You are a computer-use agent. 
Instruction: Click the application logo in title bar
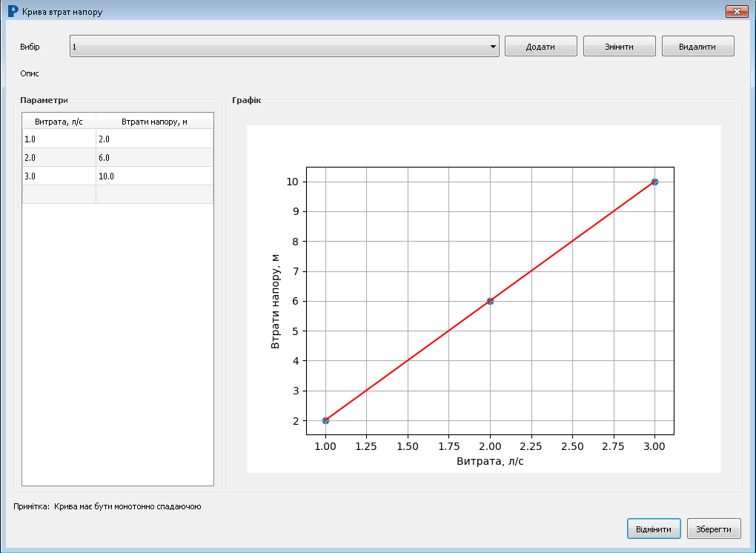click(13, 12)
